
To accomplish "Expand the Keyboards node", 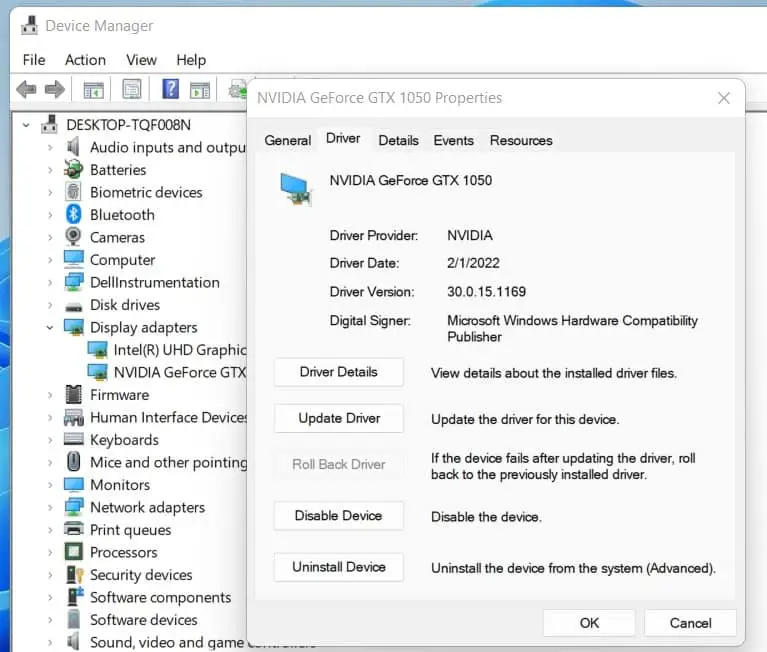I will click(50, 440).
